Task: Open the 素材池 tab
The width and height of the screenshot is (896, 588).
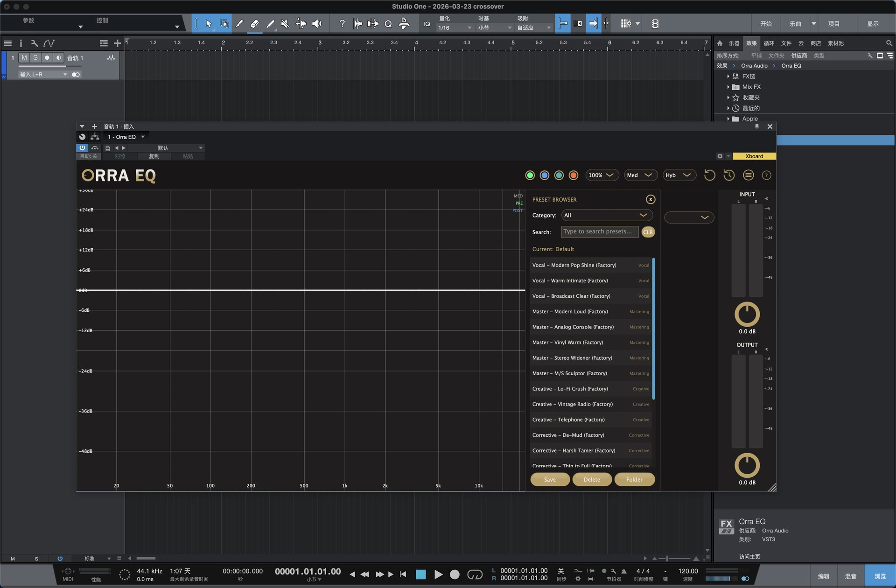Action: point(835,43)
